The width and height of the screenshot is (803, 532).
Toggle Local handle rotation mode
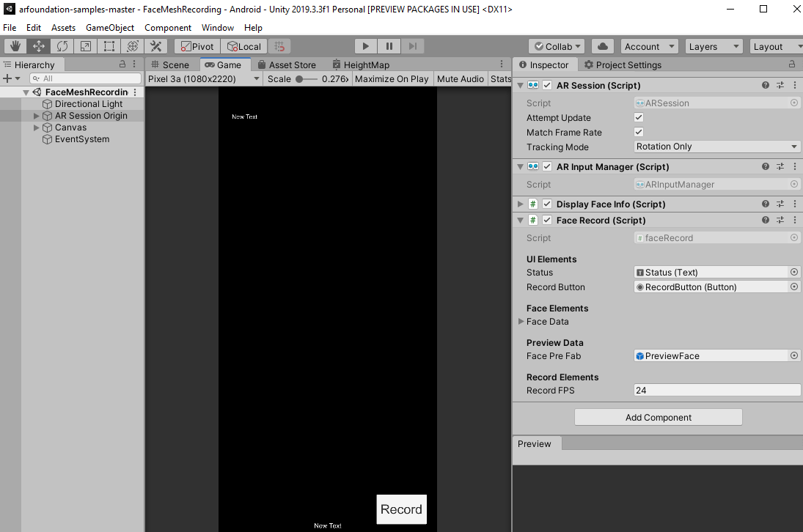point(244,47)
